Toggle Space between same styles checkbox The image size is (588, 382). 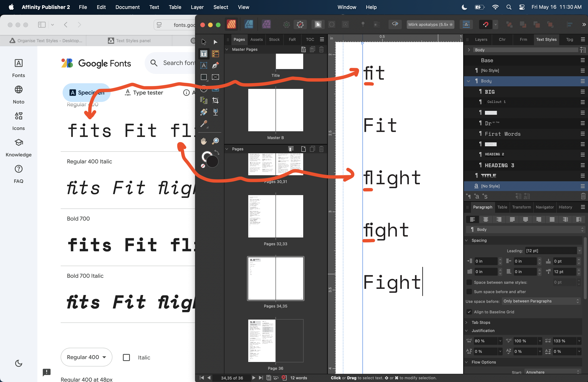click(469, 282)
